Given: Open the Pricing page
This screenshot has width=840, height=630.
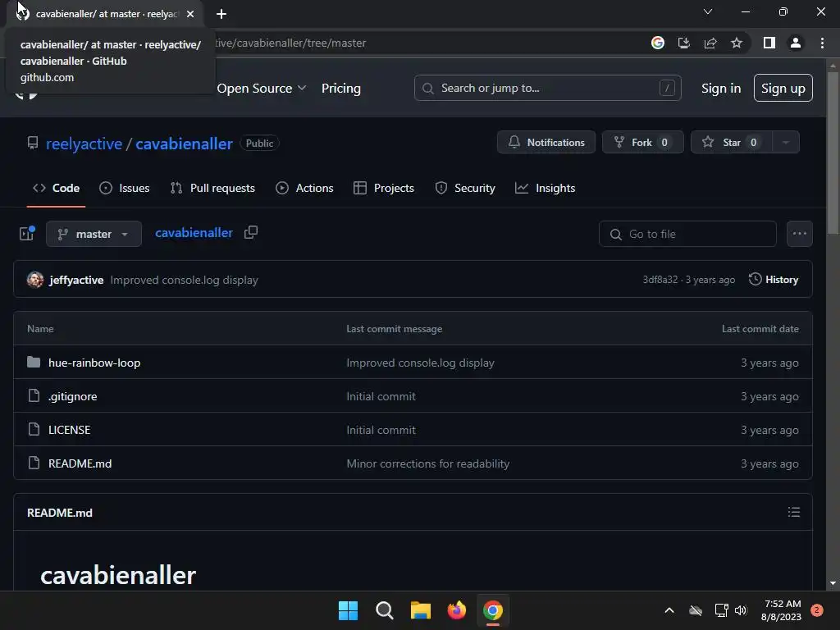Looking at the screenshot, I should point(341,88).
